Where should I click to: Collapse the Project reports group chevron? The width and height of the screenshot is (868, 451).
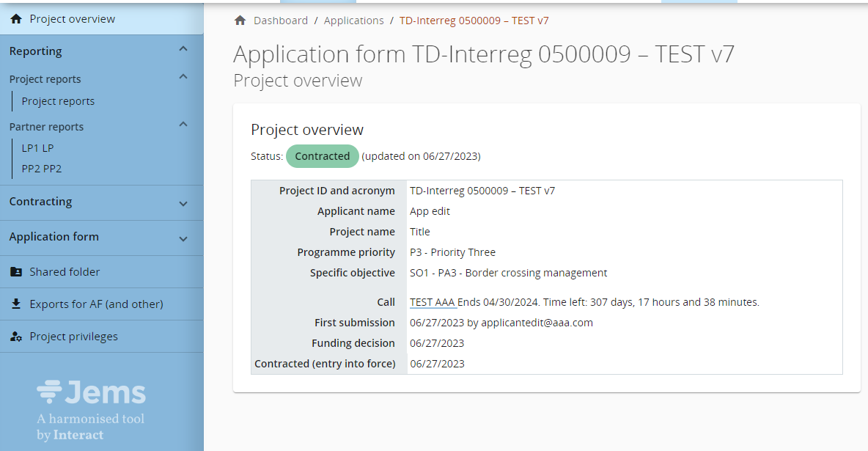point(183,77)
